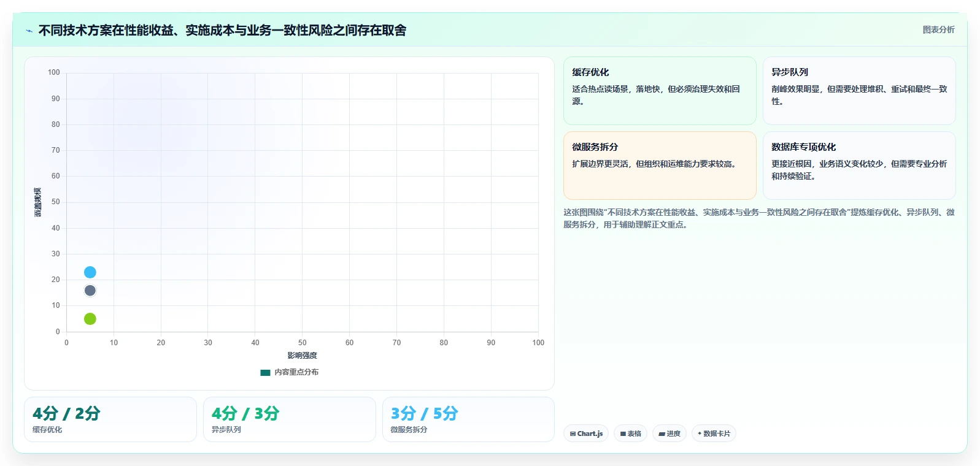980x466 pixels.
Task: Click the 内容重点分布 legend label
Action: 296,372
